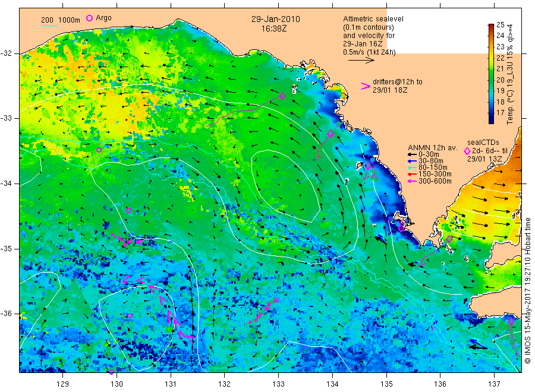
Task: Click the colorbar tick label 17
Action: [500, 112]
